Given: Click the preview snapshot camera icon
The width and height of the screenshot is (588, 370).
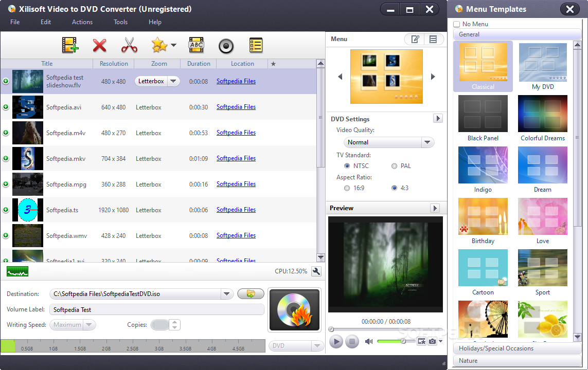Looking at the screenshot, I should pyautogui.click(x=432, y=341).
